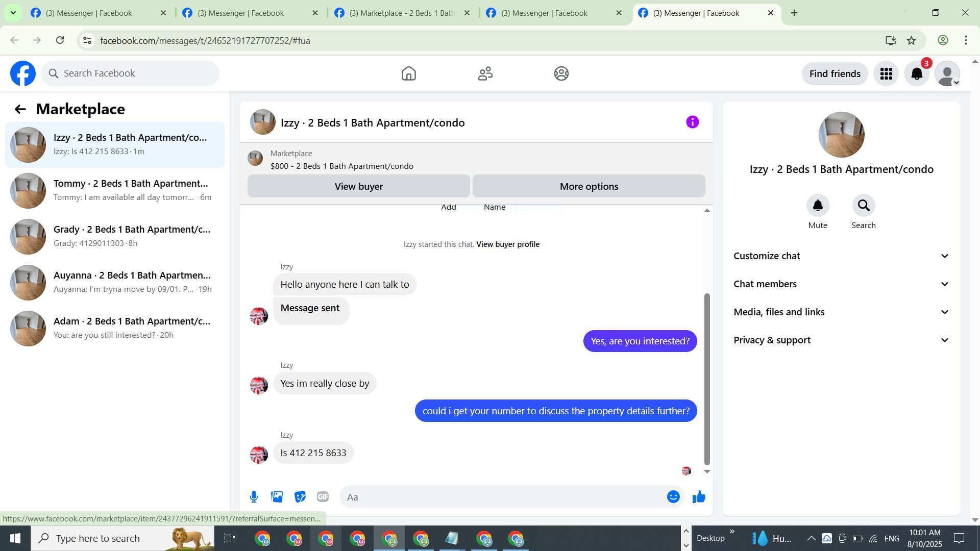Click ENG language indicator in tray
980x551 pixels.
(892, 538)
